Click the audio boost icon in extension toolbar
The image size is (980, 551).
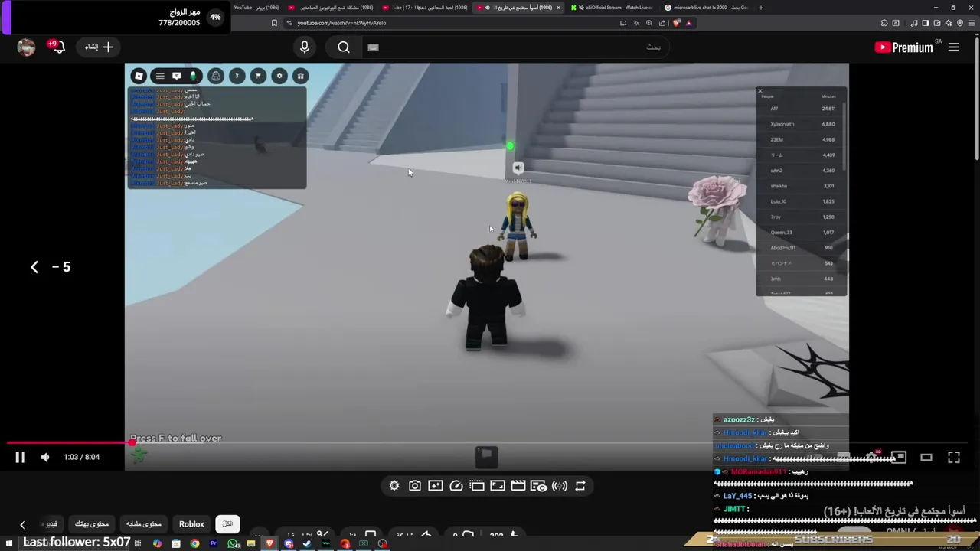pyautogui.click(x=560, y=486)
